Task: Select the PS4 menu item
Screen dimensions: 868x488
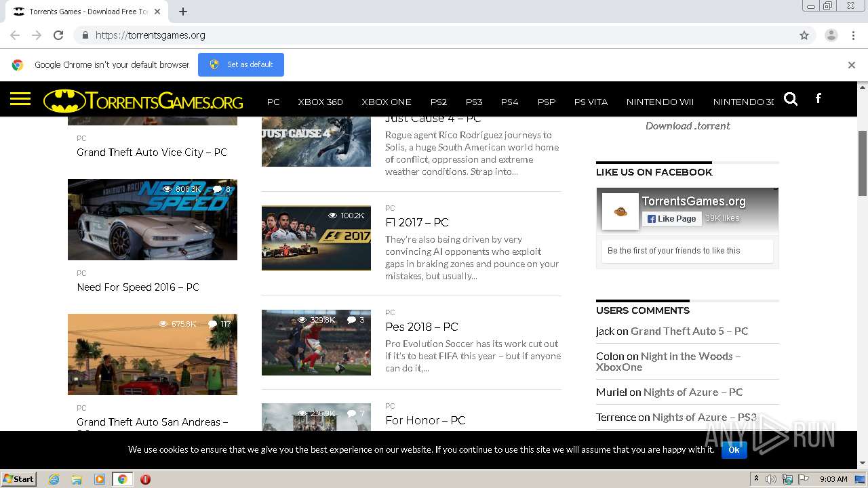Action: coord(510,102)
